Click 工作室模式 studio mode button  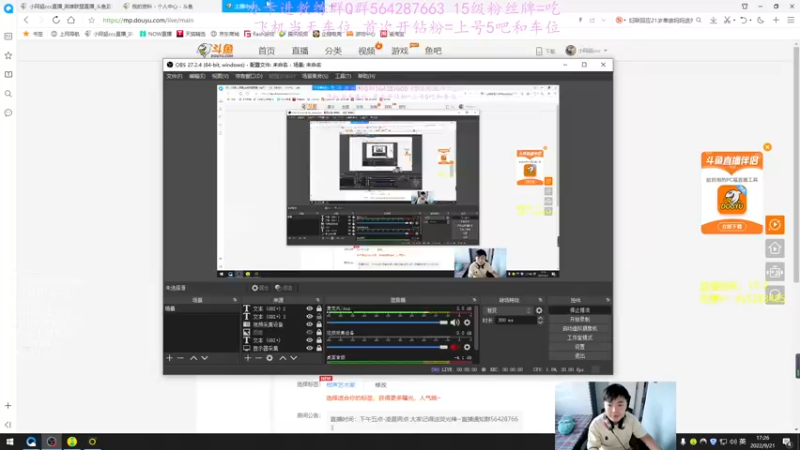(x=580, y=338)
